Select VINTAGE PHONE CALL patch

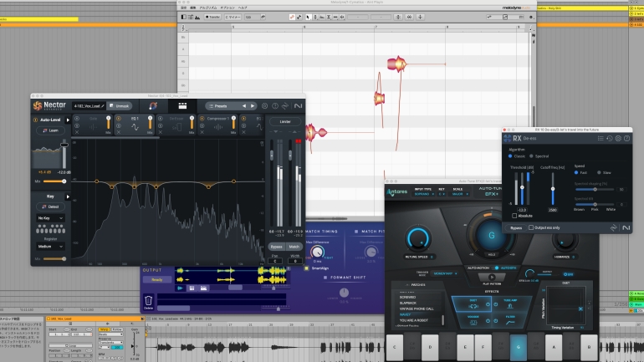[x=417, y=308]
